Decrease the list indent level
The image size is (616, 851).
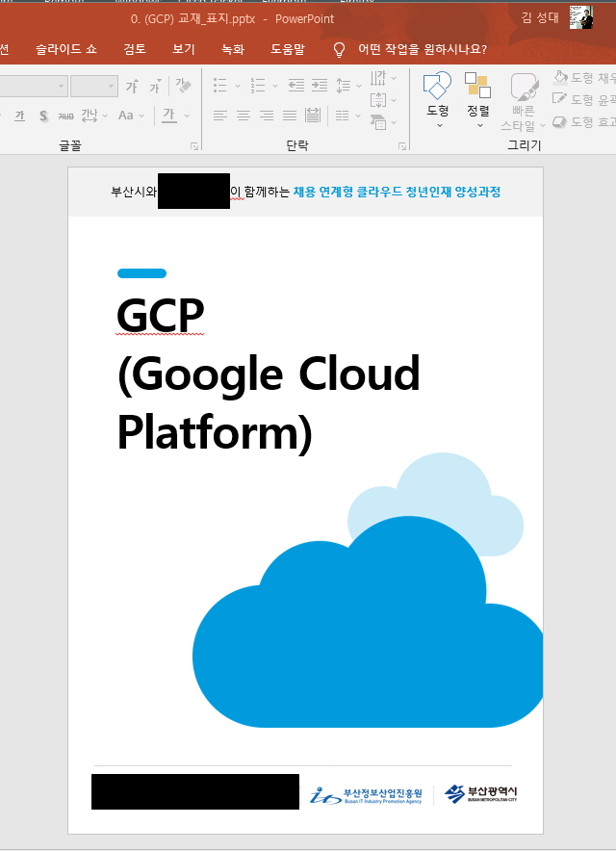[x=295, y=86]
